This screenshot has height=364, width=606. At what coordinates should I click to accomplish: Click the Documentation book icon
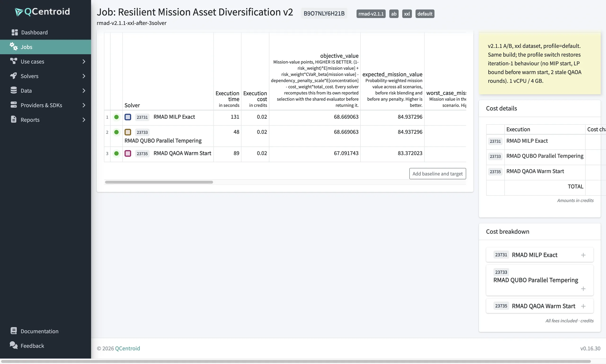(x=14, y=331)
